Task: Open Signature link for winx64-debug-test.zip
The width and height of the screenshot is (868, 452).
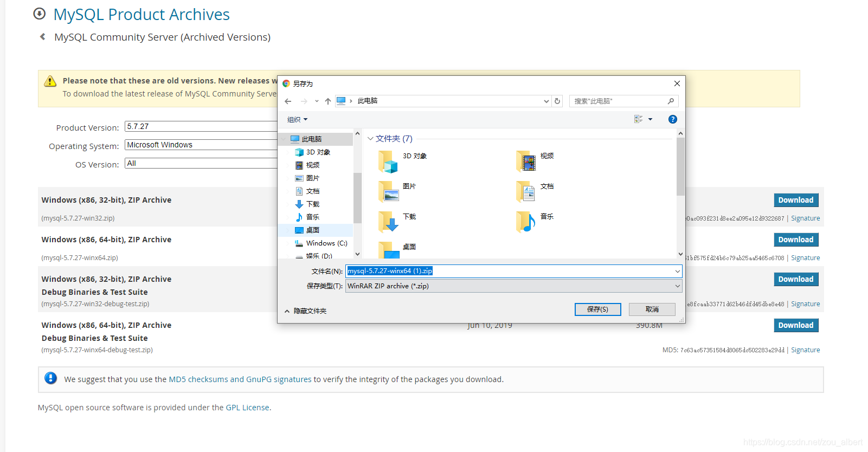Action: (805, 350)
